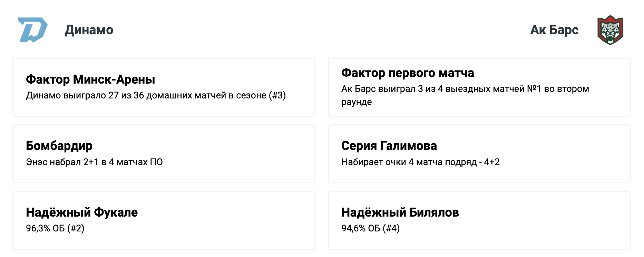Click the Динамо team logo
644x257 pixels.
tap(33, 30)
